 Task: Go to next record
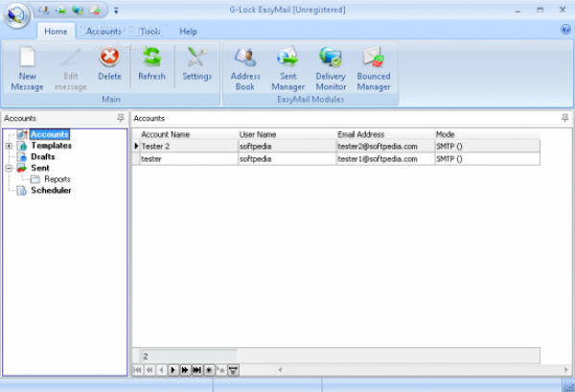173,370
